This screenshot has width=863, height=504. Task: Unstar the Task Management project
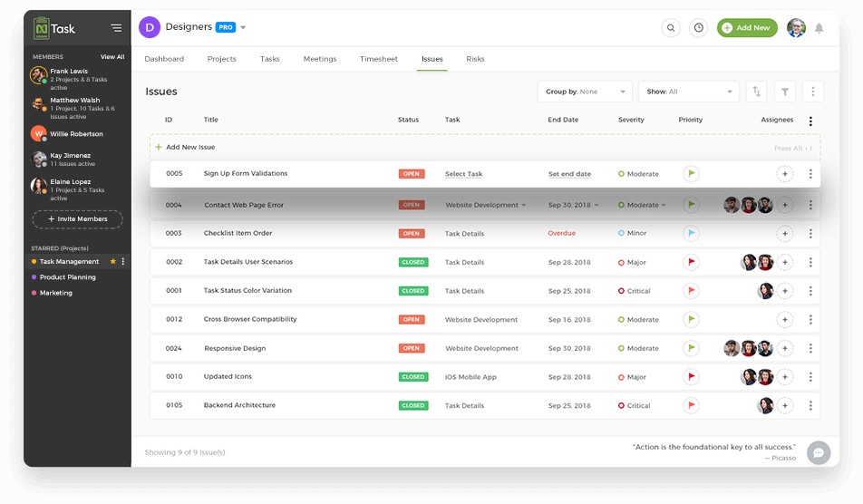112,261
